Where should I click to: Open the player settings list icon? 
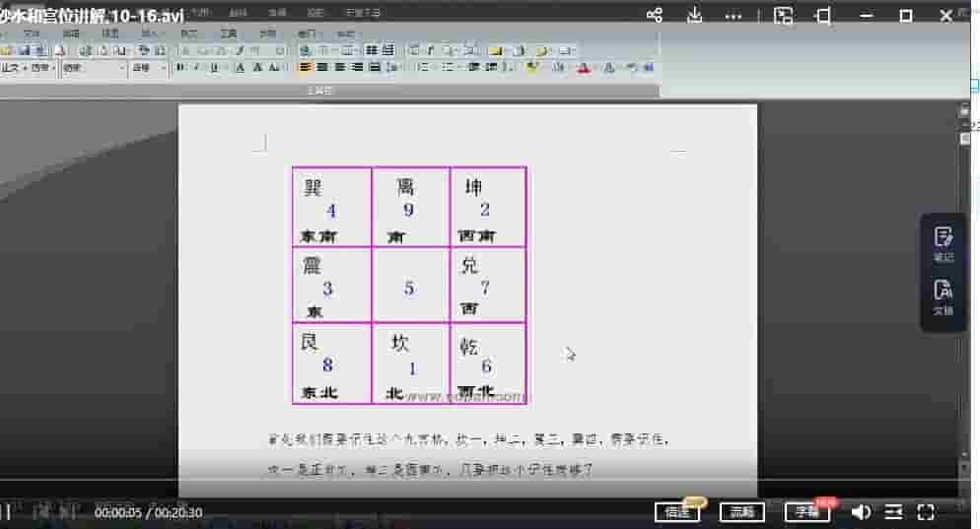(x=893, y=511)
